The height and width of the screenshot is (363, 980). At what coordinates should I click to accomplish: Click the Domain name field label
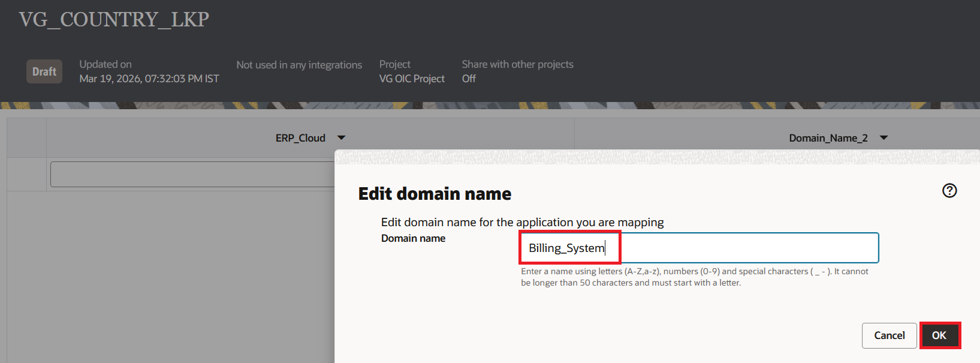(413, 238)
